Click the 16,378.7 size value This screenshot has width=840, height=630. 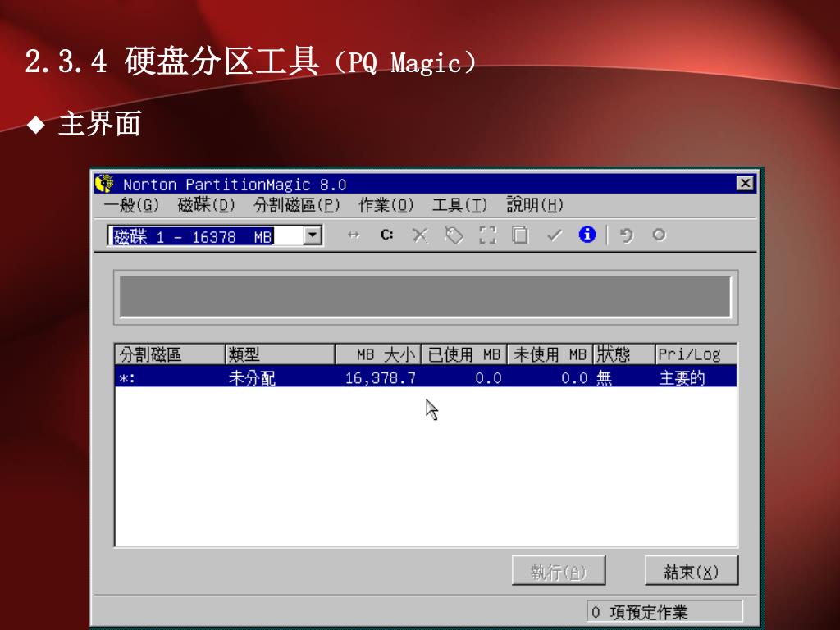tap(381, 378)
